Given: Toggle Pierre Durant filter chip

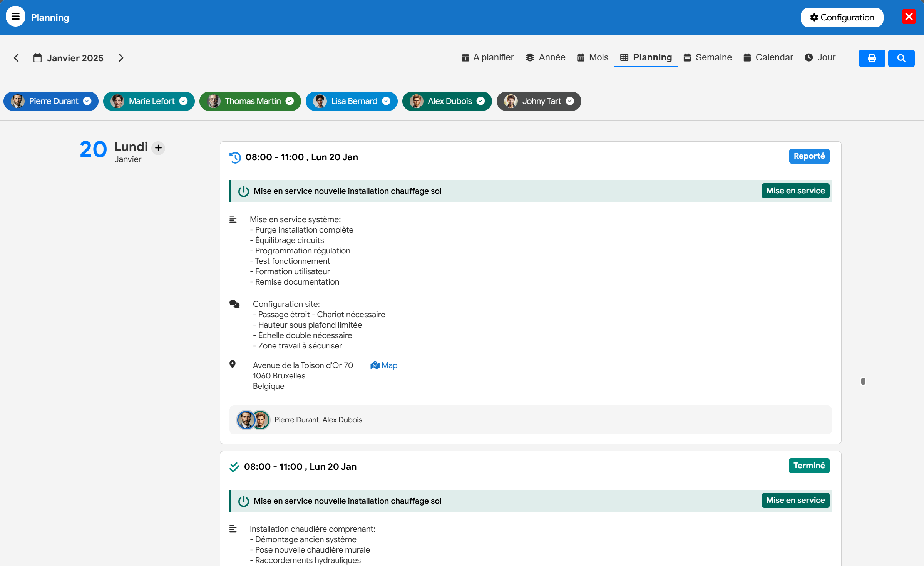Looking at the screenshot, I should (x=51, y=101).
